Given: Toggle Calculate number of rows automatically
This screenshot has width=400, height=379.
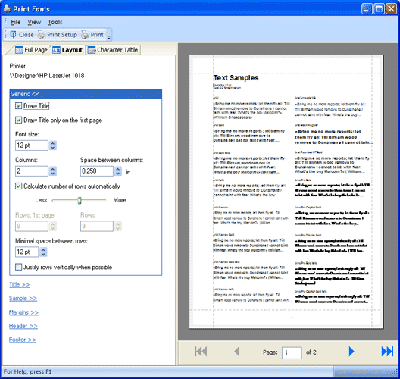Looking at the screenshot, I should (18, 186).
